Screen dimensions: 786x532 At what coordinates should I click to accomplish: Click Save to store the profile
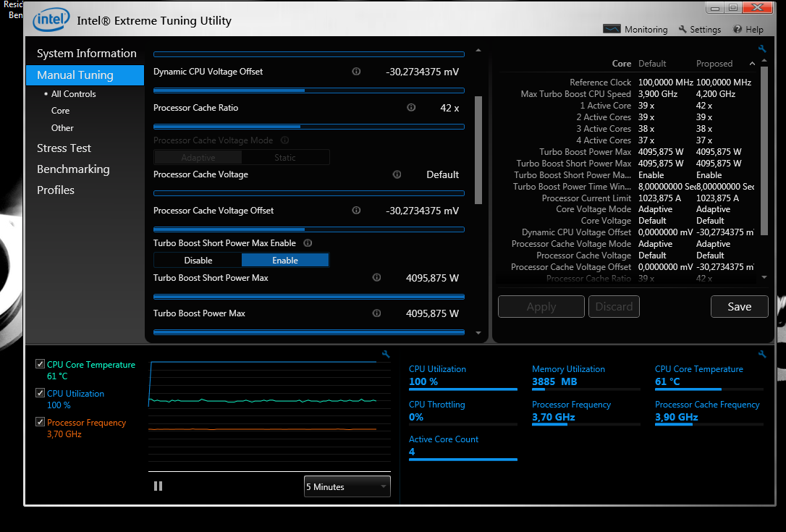(x=740, y=306)
